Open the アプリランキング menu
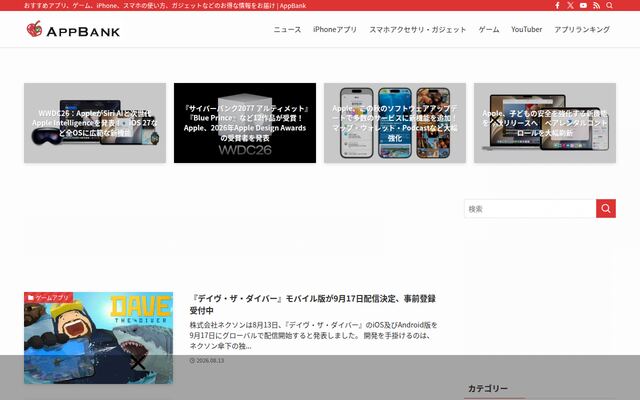 pyautogui.click(x=582, y=29)
